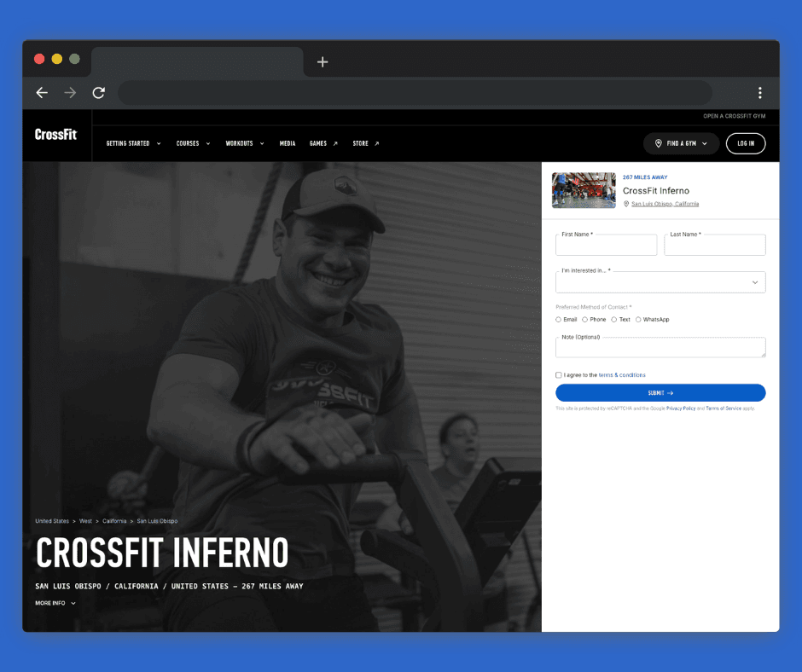Open the Games nav link
This screenshot has width=802, height=672.
[x=318, y=144]
